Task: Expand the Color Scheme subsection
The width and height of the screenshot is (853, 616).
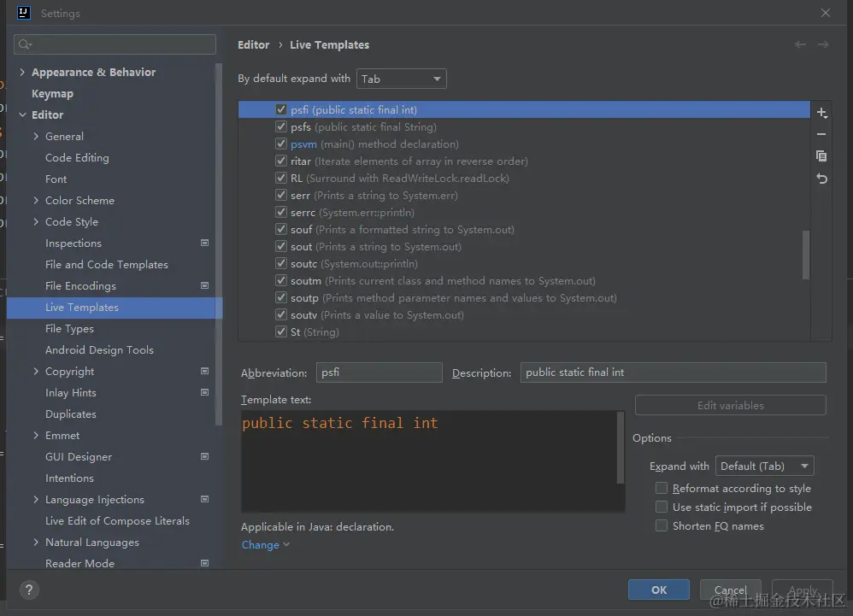Action: pyautogui.click(x=36, y=200)
